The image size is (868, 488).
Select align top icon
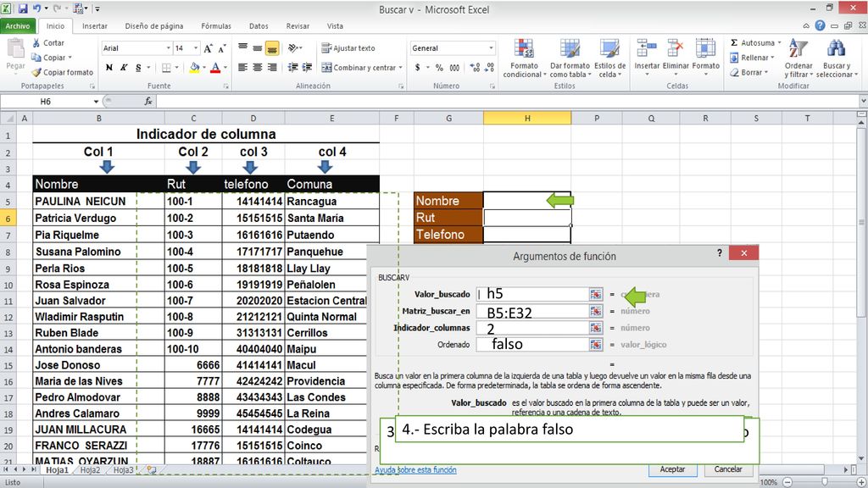point(242,48)
